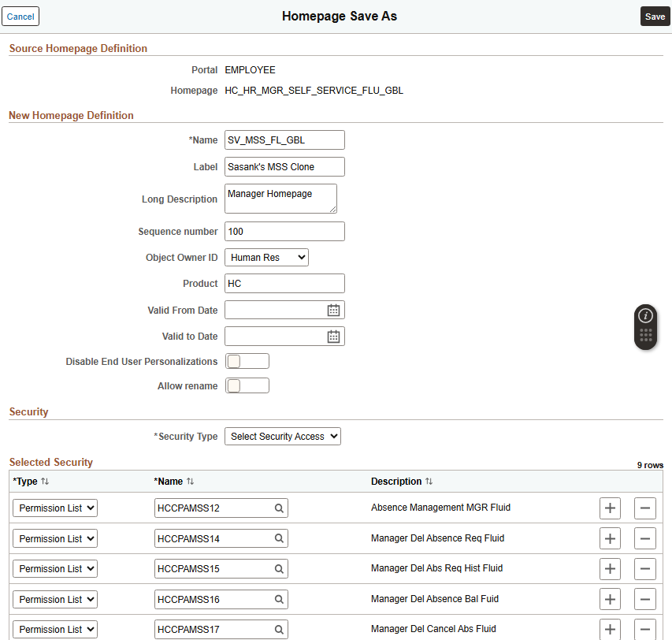The image size is (672, 640).
Task: Cancel the Homepage Save As dialog
Action: [20, 16]
